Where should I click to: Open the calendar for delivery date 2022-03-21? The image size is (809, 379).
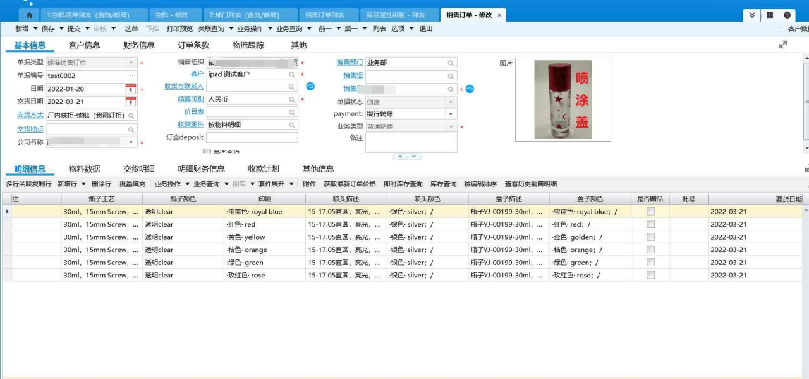131,102
